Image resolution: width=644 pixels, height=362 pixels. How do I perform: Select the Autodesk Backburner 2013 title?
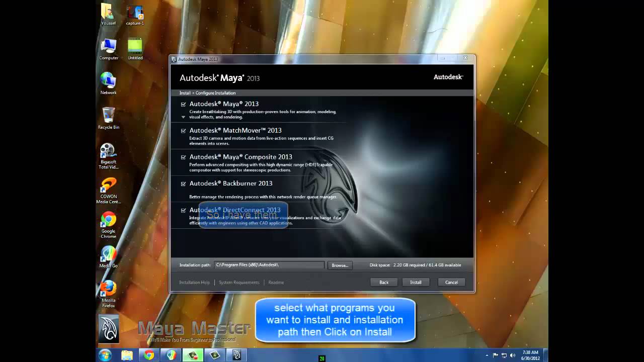click(231, 184)
